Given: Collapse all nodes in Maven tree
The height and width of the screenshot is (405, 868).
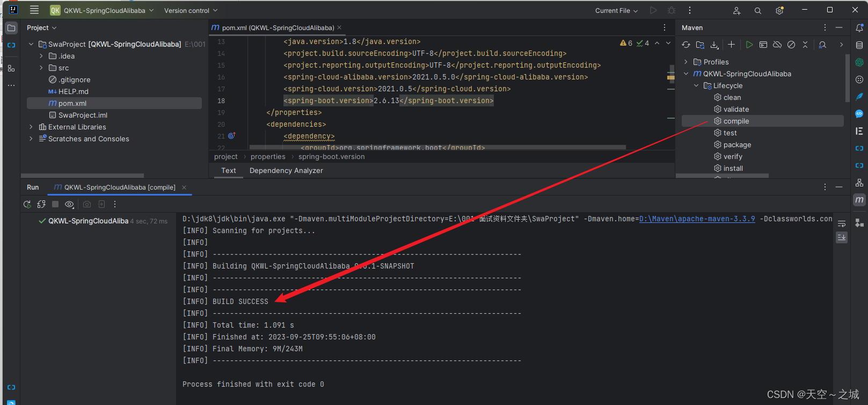Looking at the screenshot, I should 805,45.
